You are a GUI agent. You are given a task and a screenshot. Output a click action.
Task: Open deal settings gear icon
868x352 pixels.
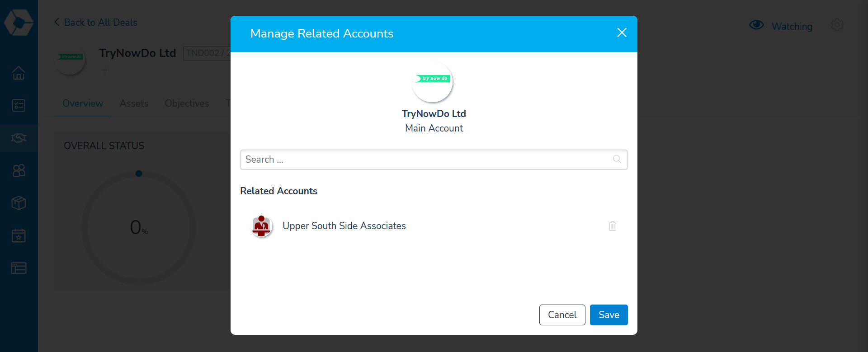coord(837,25)
